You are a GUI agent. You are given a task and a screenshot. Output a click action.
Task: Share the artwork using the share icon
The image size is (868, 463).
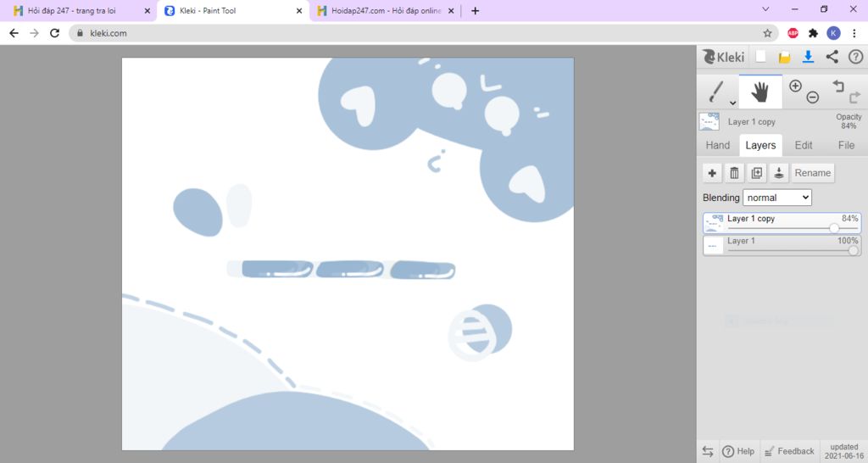tap(832, 57)
